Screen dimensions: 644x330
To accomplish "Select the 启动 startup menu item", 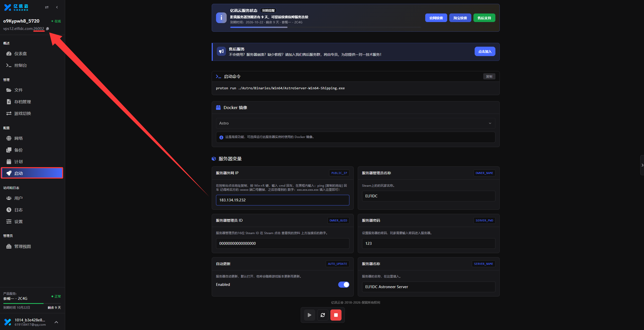I will point(32,173).
